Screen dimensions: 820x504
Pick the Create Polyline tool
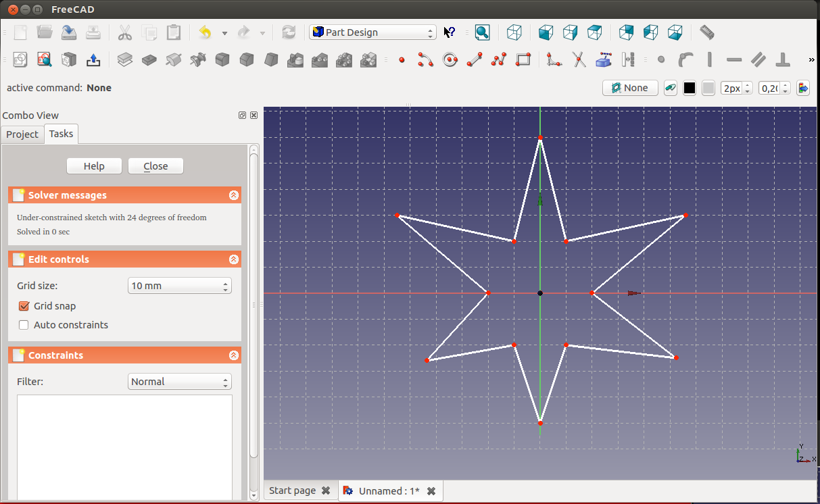tap(499, 60)
